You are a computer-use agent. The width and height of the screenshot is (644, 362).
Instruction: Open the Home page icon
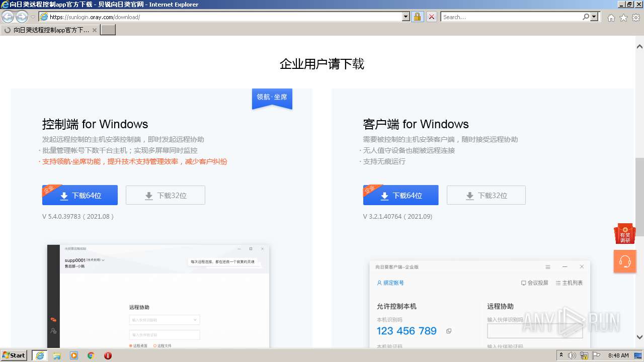(611, 18)
